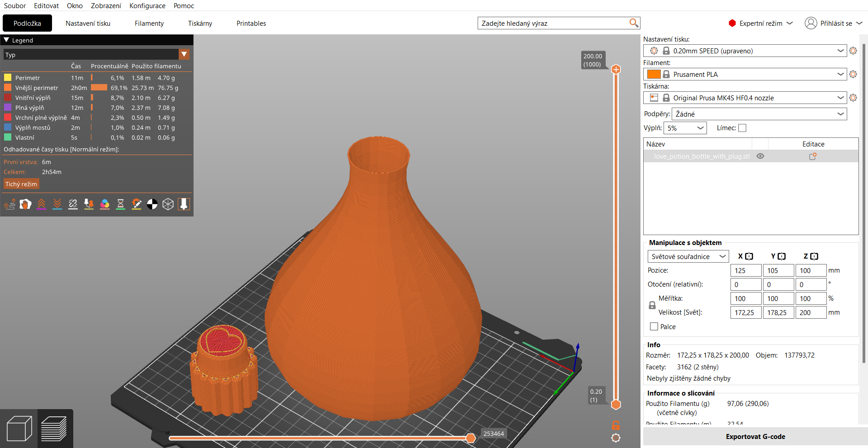Screen dimensions: 868x448
Task: Toggle the scale ratio lock
Action: (652, 305)
